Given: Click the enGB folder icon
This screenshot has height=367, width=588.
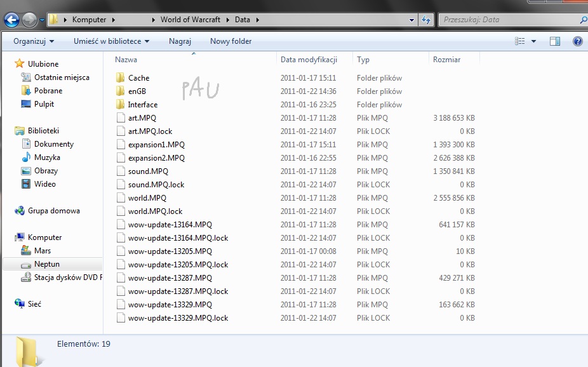Looking at the screenshot, I should (x=121, y=91).
